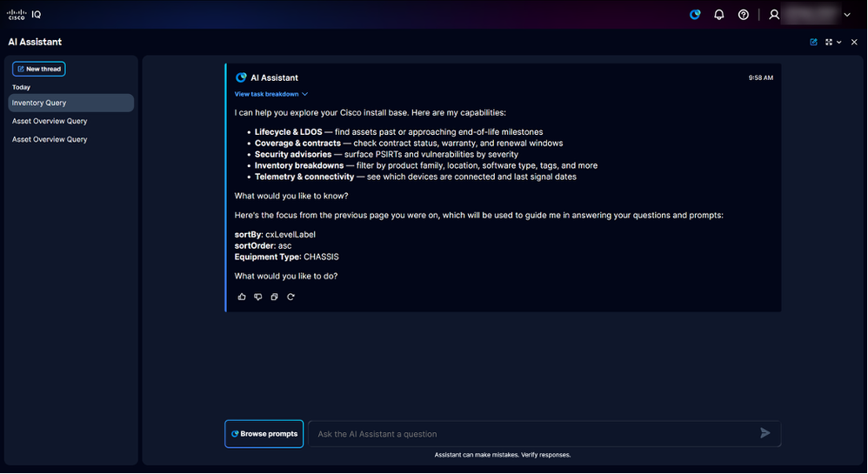Open the panel size options chevron
Screen dimensions: 868x474
[839, 42]
